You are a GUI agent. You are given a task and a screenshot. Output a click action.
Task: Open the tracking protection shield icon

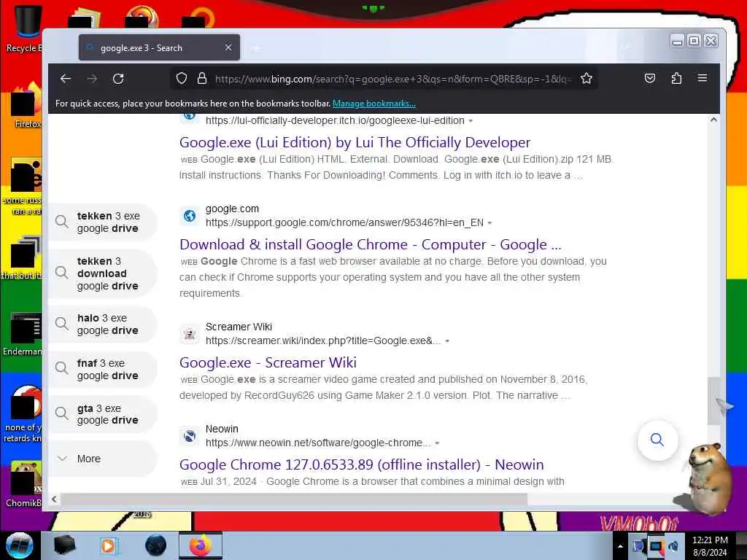click(x=182, y=79)
